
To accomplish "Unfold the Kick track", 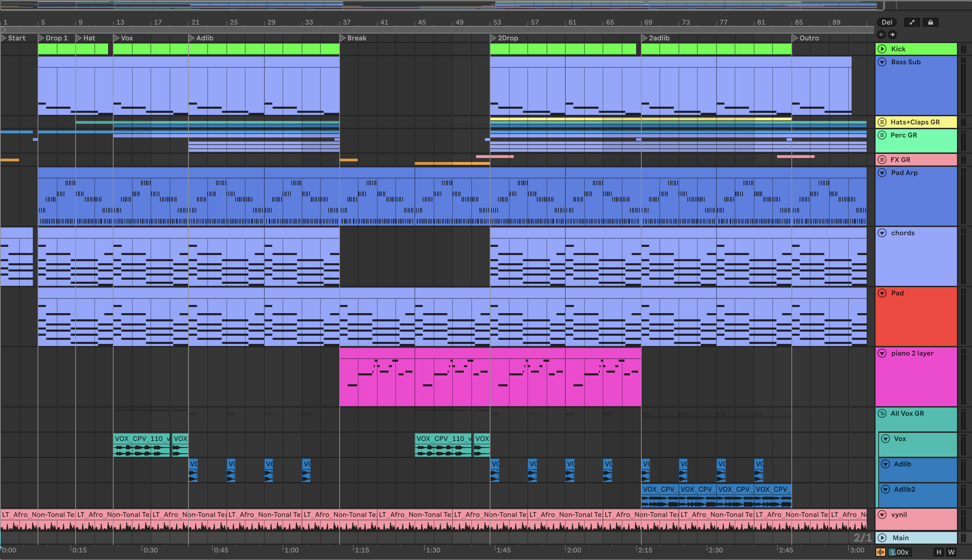I will click(x=882, y=49).
